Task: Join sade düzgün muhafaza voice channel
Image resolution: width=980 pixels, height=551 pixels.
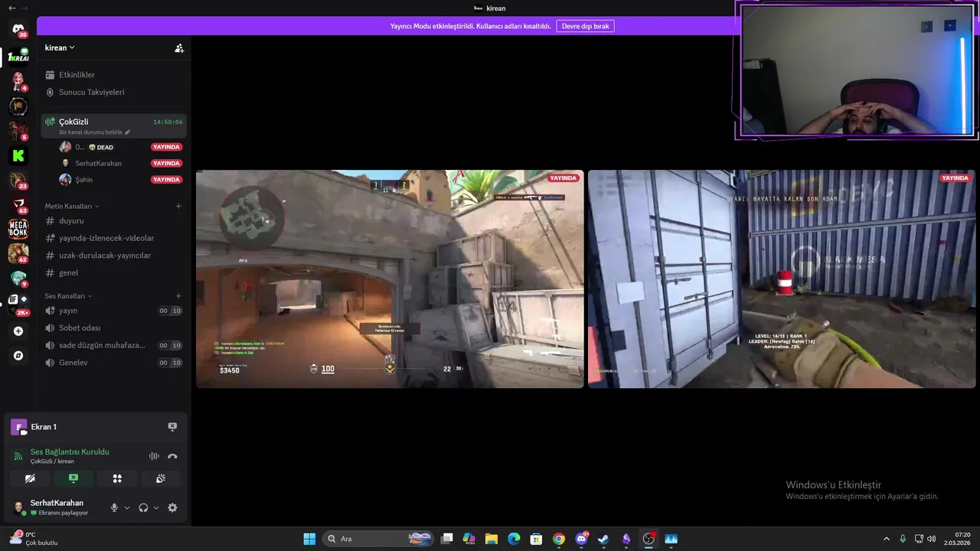Action: [113, 345]
